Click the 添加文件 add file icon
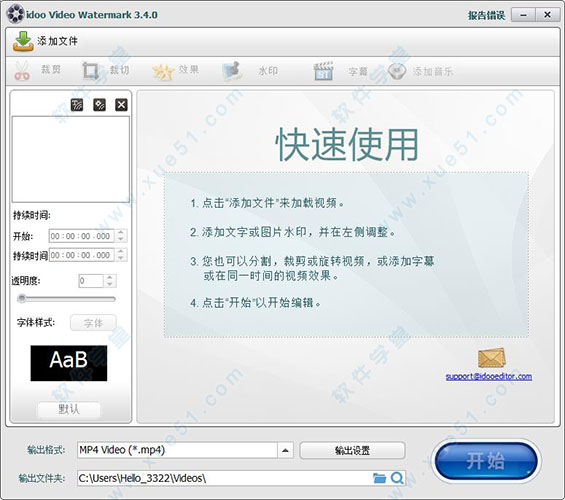565x500 pixels. click(x=23, y=41)
